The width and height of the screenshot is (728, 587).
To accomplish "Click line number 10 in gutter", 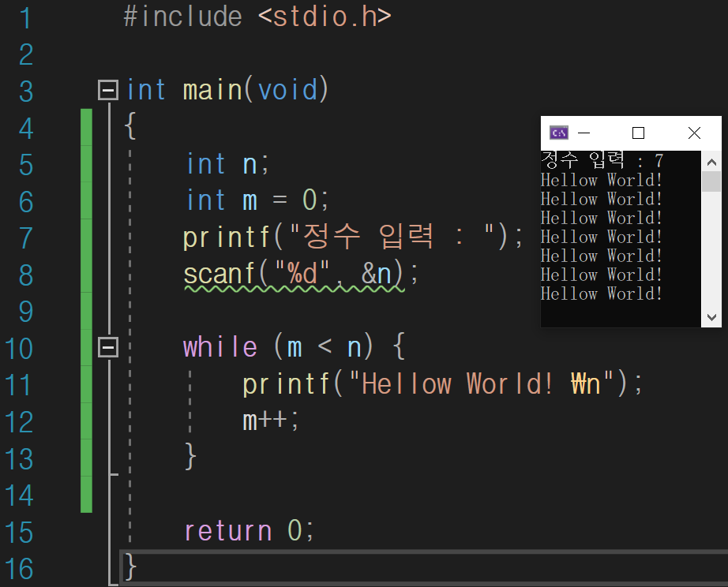I will 19,349.
